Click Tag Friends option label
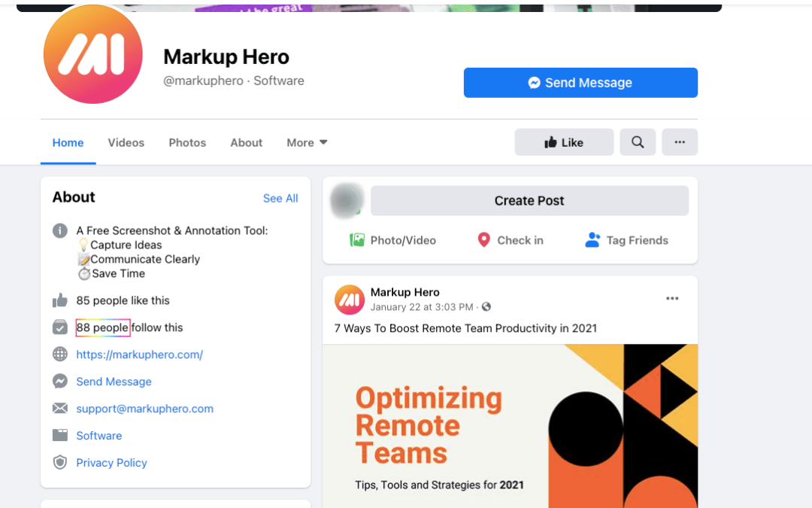812x508 pixels. coord(637,240)
